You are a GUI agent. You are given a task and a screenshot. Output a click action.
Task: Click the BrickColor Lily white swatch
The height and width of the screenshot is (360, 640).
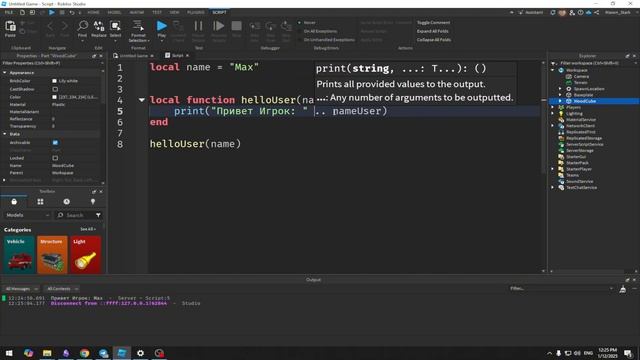point(54,81)
